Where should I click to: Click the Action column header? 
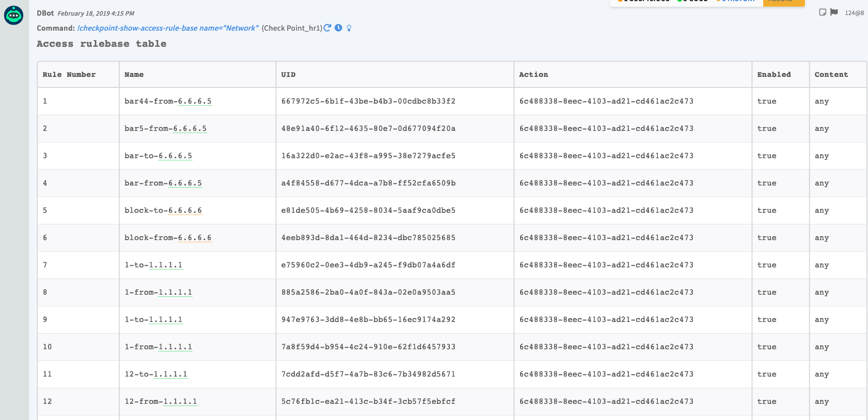point(534,75)
